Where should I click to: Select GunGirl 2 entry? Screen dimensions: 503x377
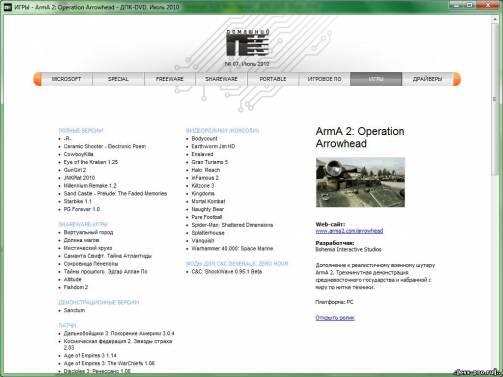tap(75, 170)
